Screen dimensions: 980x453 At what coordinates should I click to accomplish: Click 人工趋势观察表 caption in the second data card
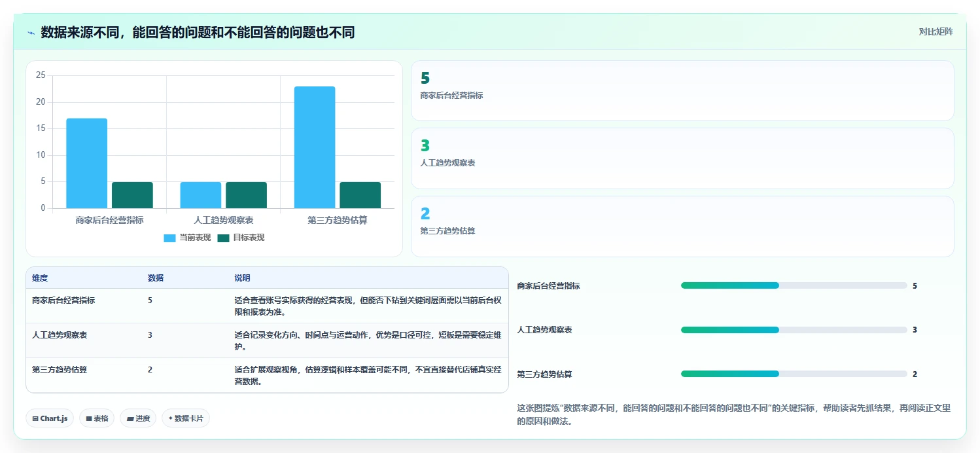447,163
